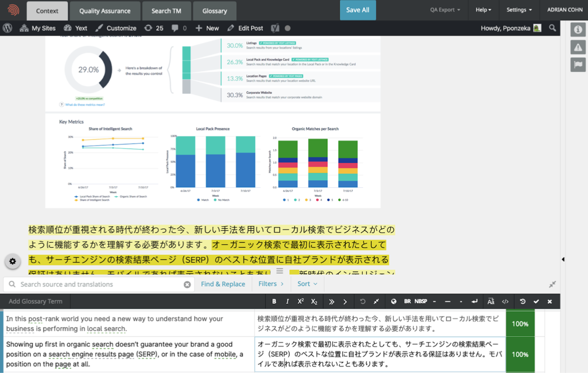
Task: Open code view with the </> icon
Action: pos(505,301)
